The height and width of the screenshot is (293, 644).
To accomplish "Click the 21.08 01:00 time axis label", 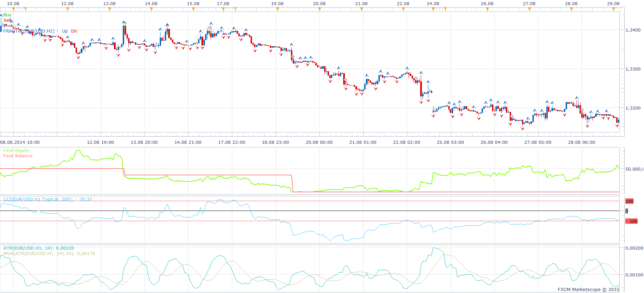I will [x=363, y=142].
